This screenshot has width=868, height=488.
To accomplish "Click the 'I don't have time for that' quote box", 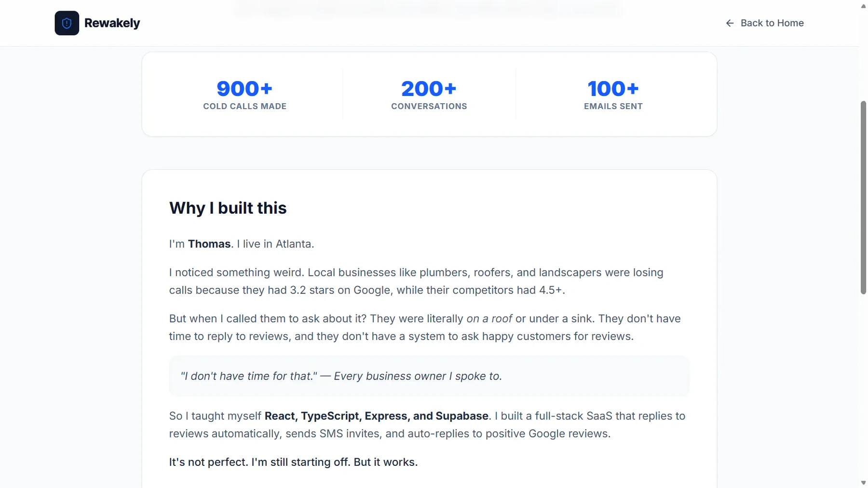I will 429,376.
